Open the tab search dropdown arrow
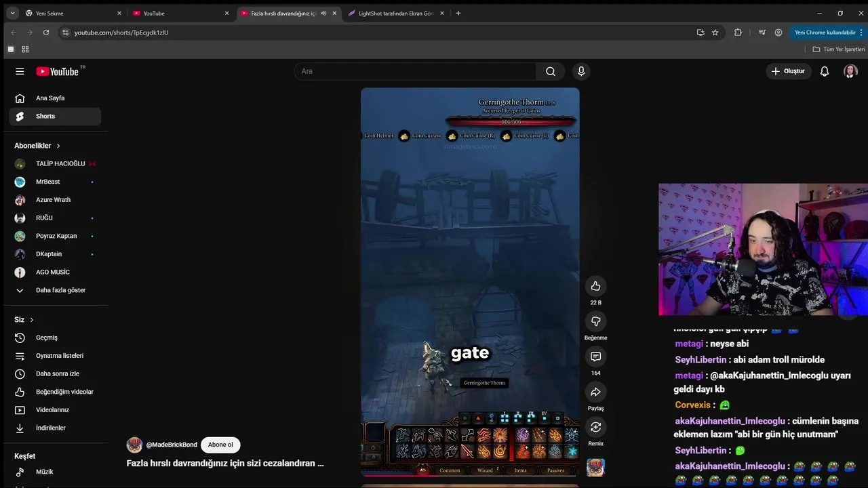 click(12, 13)
